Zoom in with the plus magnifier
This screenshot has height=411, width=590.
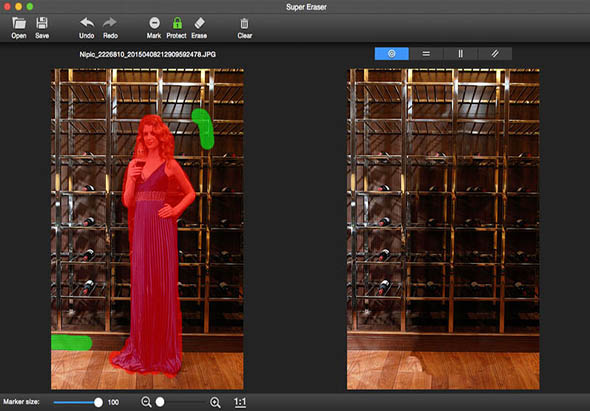click(215, 402)
